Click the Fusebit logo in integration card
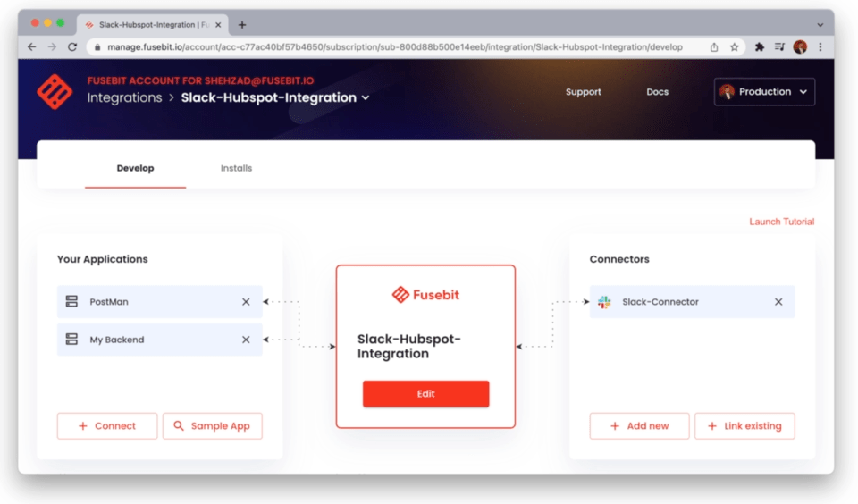The image size is (858, 504). click(x=425, y=294)
